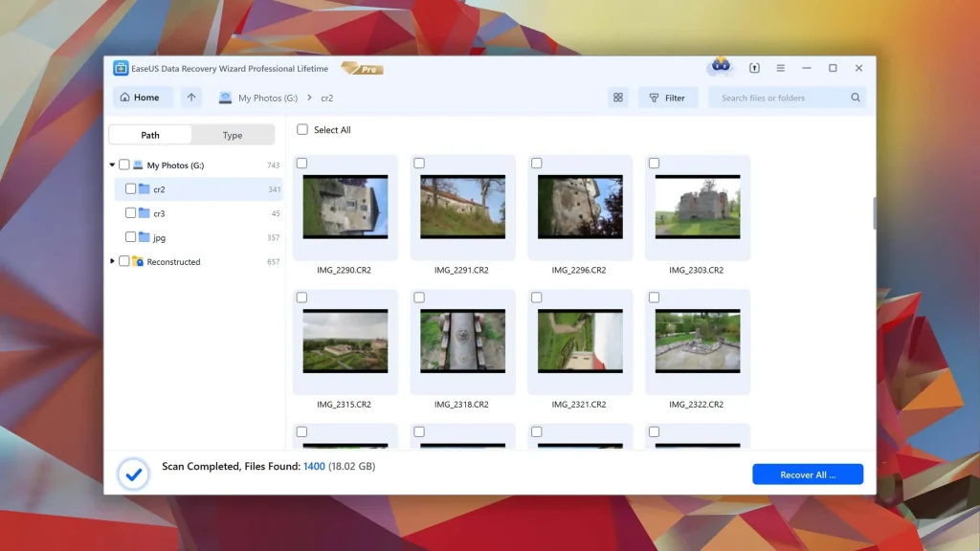The width and height of the screenshot is (980, 551).
Task: Click the upload/update icon in title bar
Action: pos(754,68)
